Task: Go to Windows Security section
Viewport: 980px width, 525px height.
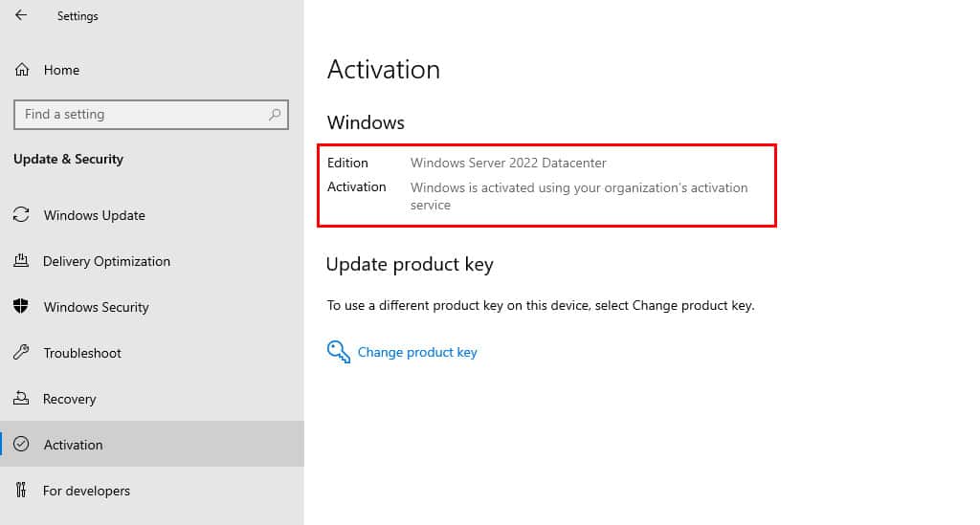Action: pos(152,307)
